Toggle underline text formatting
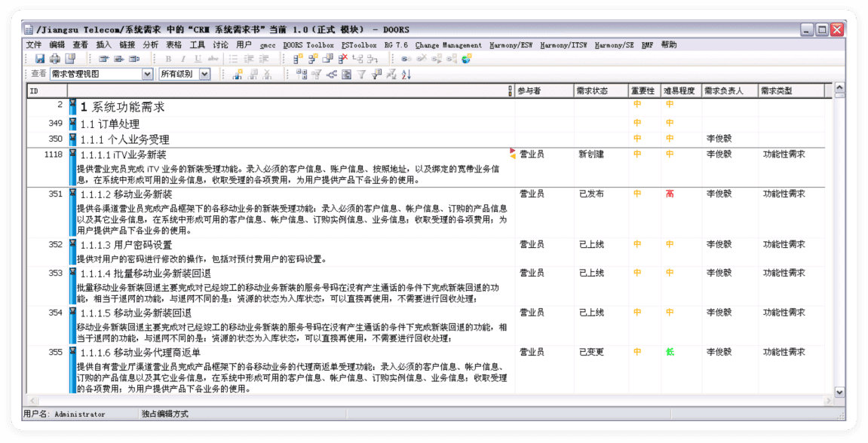 point(198,58)
